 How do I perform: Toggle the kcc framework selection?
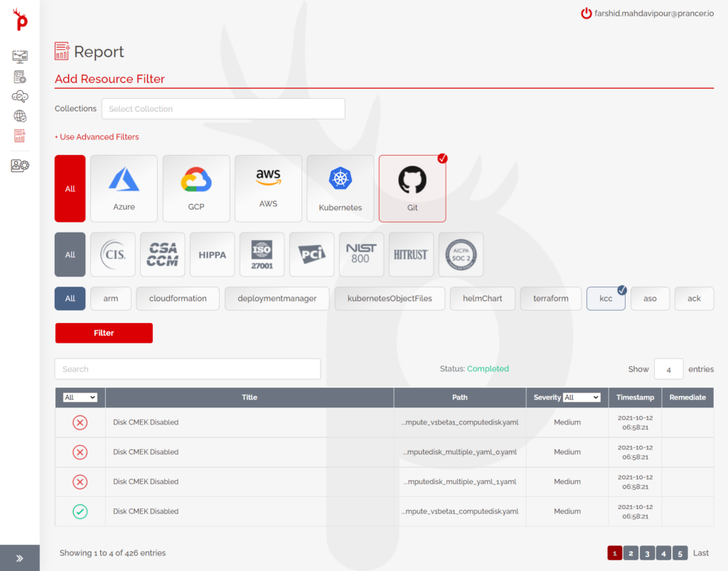(x=606, y=298)
